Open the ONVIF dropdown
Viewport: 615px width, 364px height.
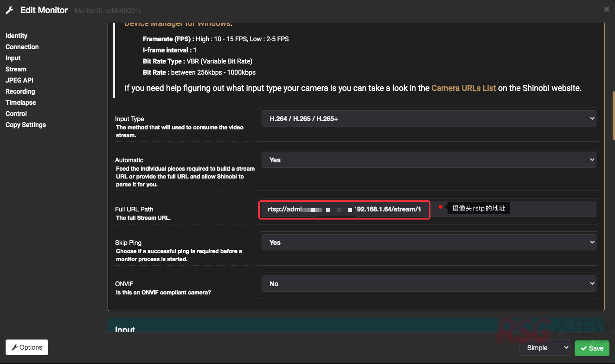(429, 284)
